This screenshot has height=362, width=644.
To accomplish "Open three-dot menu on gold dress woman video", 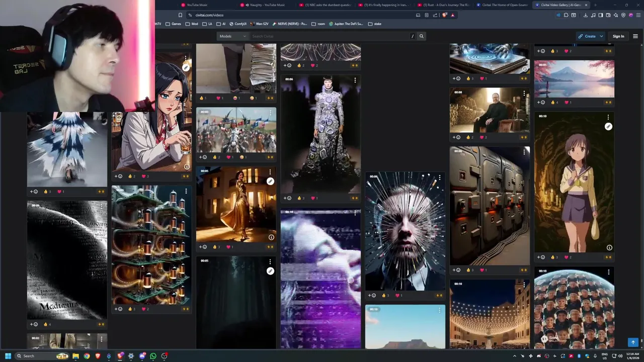I will click(270, 172).
